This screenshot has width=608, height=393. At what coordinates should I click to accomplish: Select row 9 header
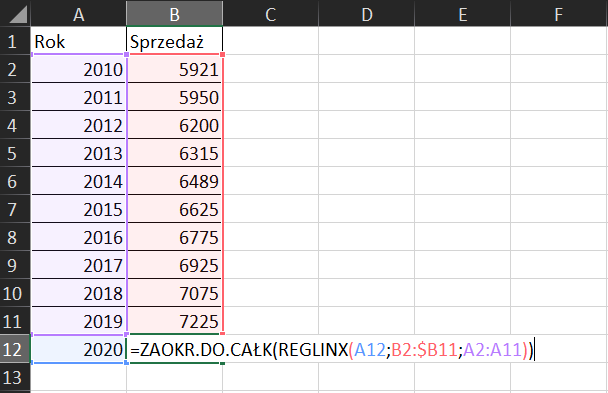15,265
